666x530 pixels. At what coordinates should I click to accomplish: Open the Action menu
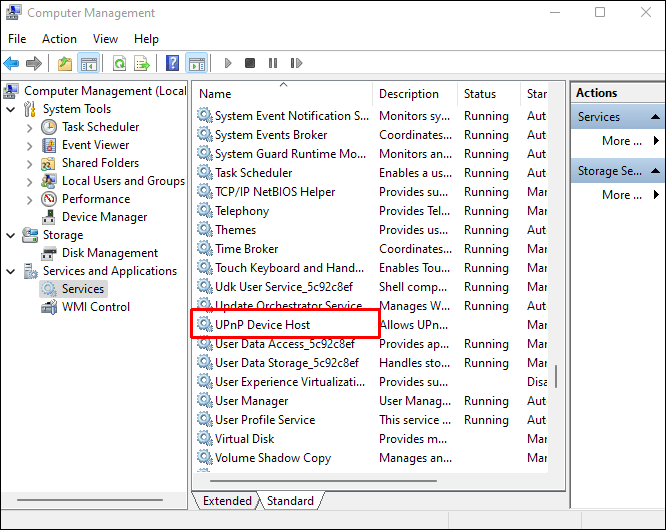tap(59, 39)
